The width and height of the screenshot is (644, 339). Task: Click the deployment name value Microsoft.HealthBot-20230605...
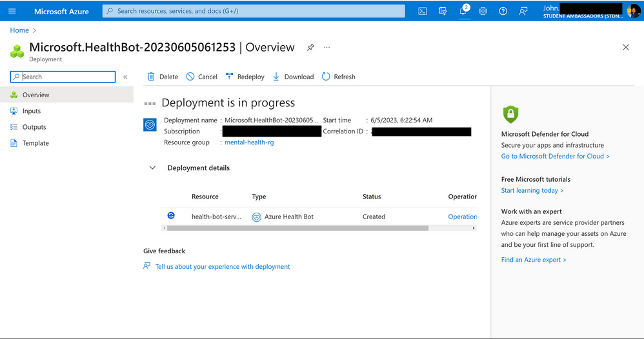271,121
